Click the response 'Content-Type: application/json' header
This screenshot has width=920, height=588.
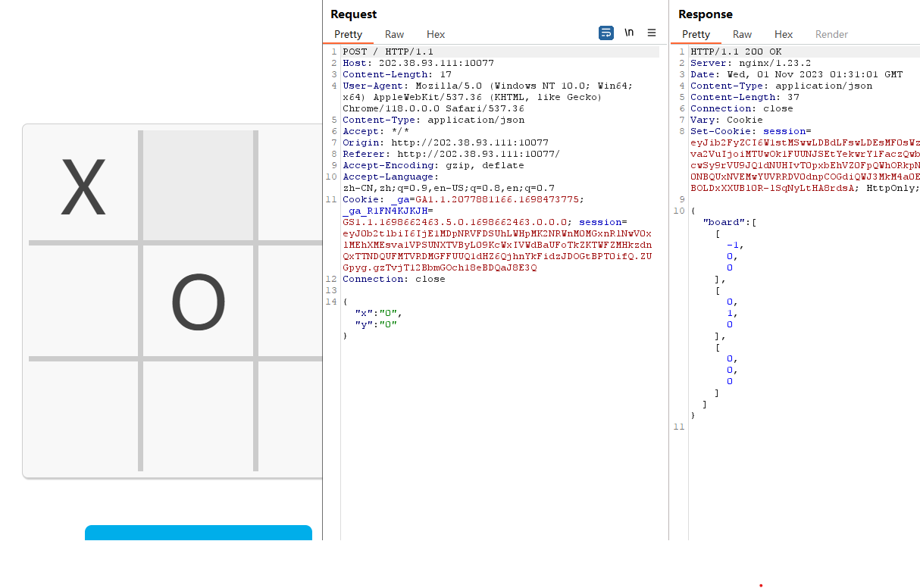(781, 86)
